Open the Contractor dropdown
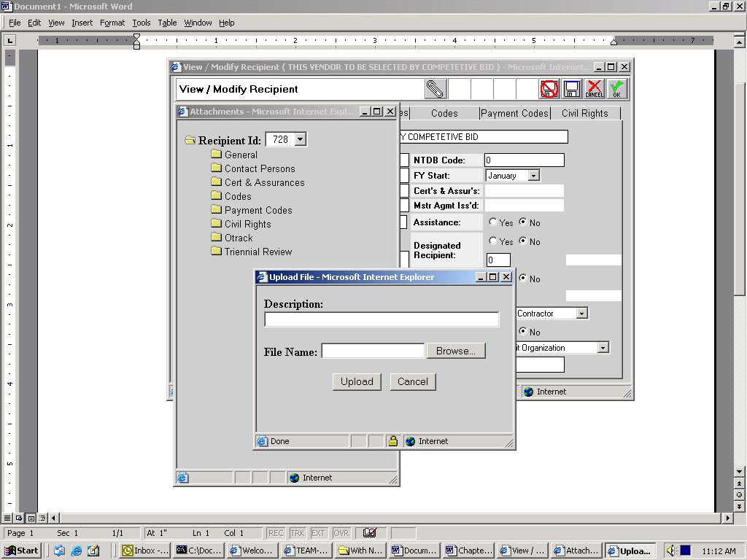 (581, 314)
